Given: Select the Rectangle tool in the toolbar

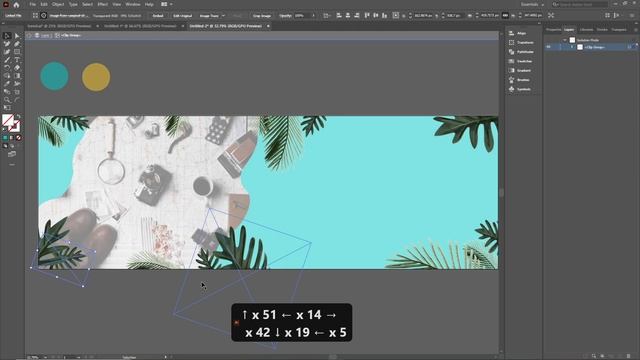Looking at the screenshot, I should click(17, 52).
